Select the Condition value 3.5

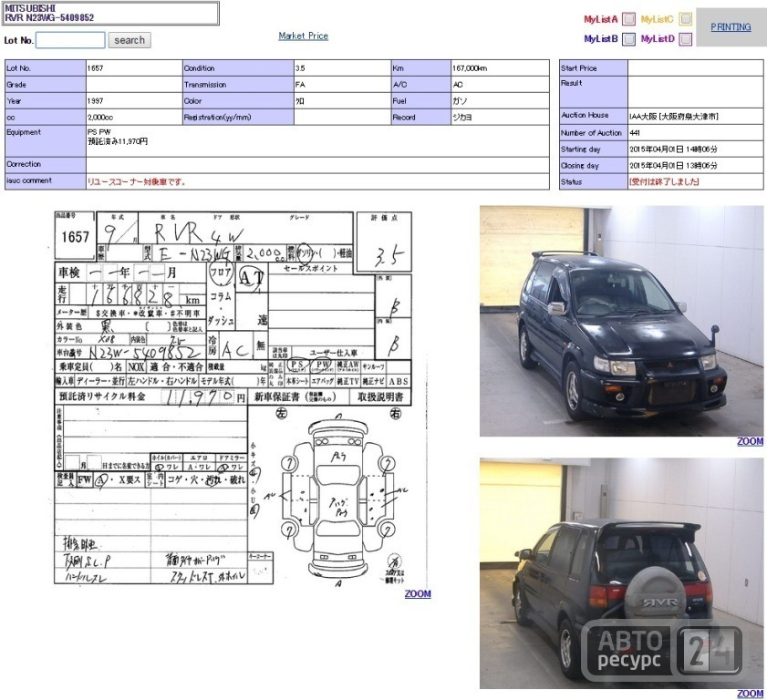click(x=300, y=68)
